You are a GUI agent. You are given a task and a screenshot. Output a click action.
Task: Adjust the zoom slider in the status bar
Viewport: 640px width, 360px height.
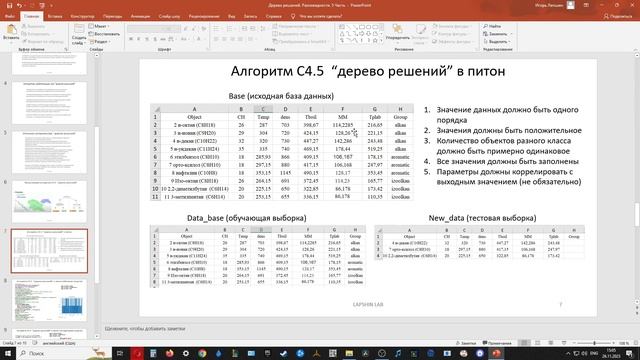[x=594, y=343]
